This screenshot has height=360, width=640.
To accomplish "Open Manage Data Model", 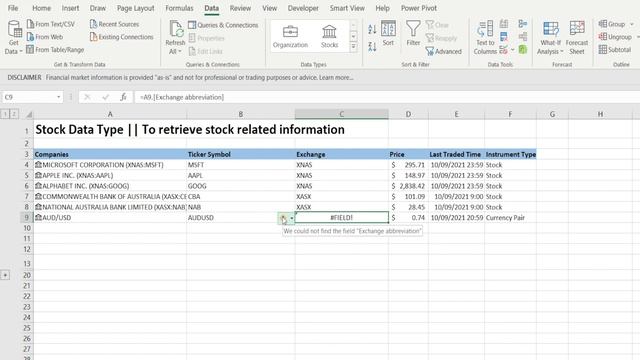I will point(523,50).
